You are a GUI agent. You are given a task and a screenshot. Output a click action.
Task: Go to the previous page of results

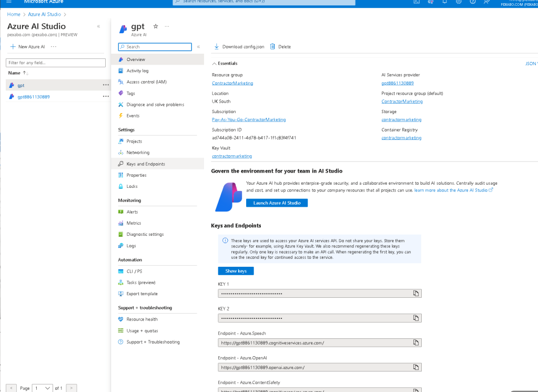pos(11,388)
